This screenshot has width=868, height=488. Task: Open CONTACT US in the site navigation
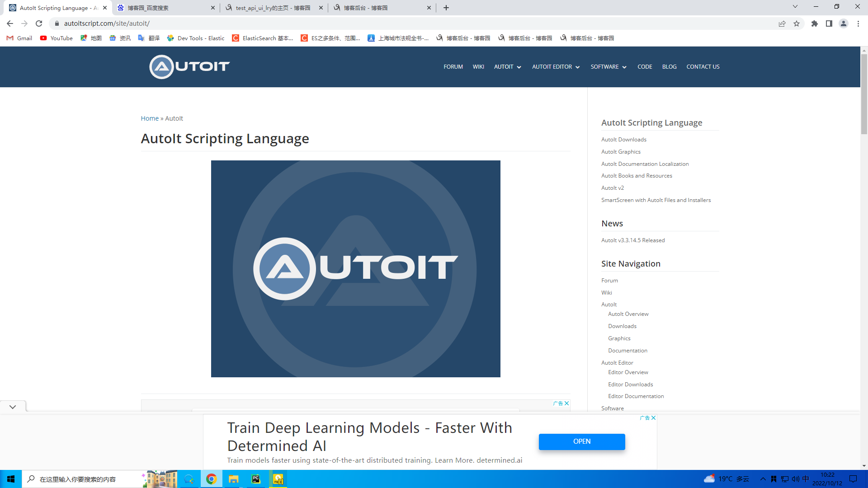(x=703, y=67)
